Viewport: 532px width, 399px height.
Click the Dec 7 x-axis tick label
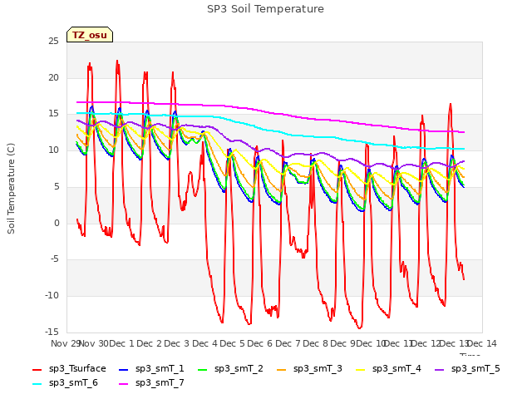[288, 343]
